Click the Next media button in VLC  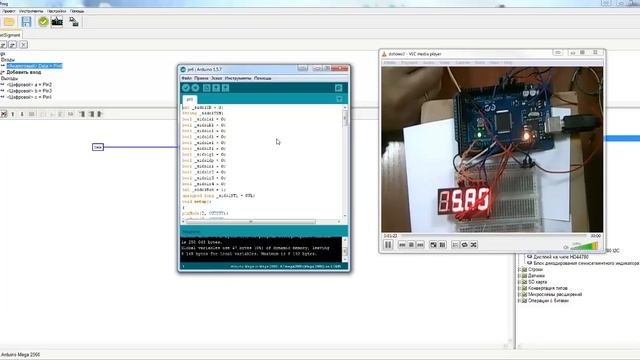tap(420, 245)
